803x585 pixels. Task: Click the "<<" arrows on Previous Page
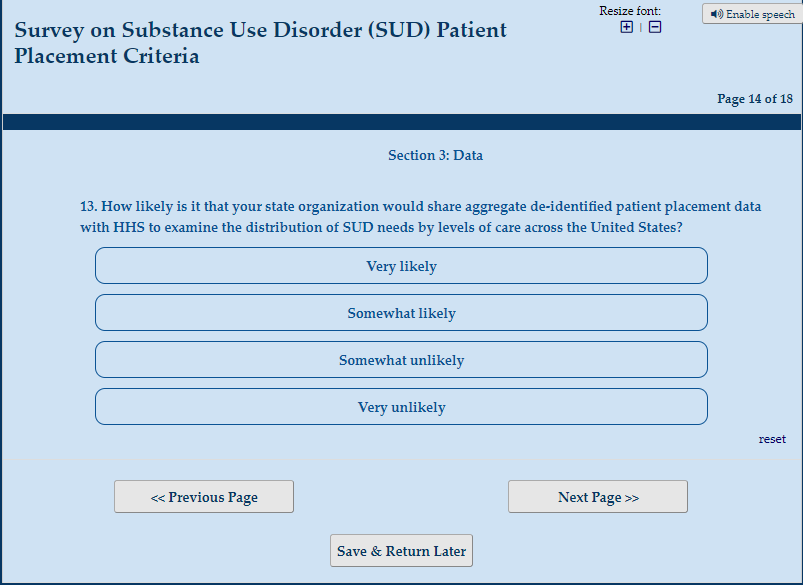pyautogui.click(x=158, y=498)
